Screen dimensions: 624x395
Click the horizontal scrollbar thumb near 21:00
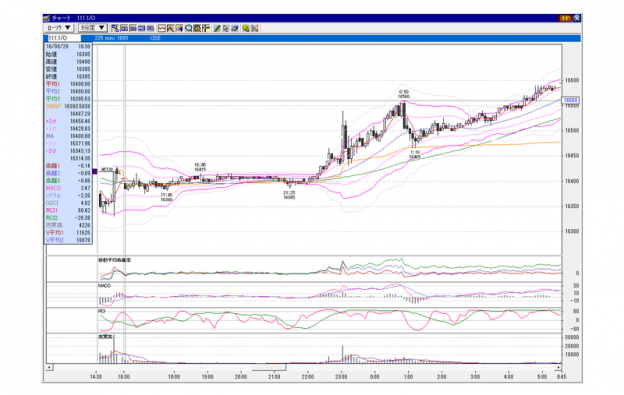coord(269,367)
